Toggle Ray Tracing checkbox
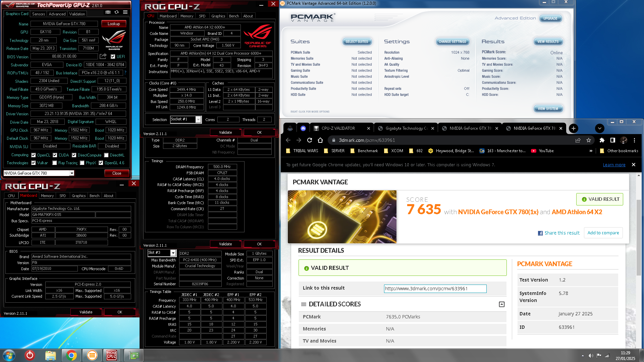This screenshot has width=644, height=362. coord(55,163)
